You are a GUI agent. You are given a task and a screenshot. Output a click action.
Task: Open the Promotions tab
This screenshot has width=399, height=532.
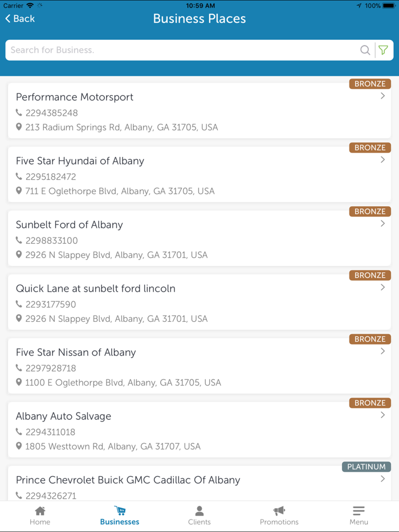coord(279,515)
